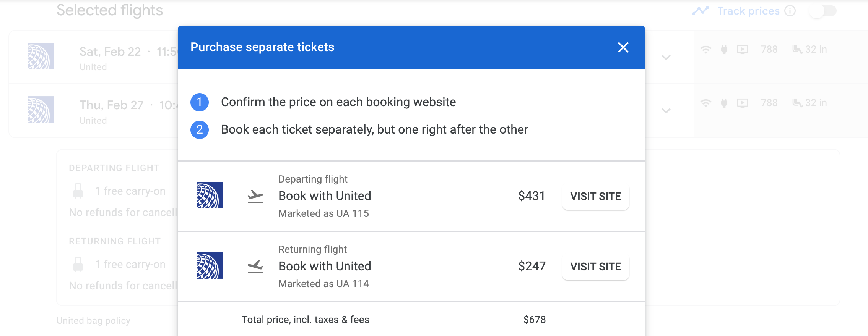Click United logo beside Returning flight
This screenshot has width=868, height=336.
(x=210, y=265)
